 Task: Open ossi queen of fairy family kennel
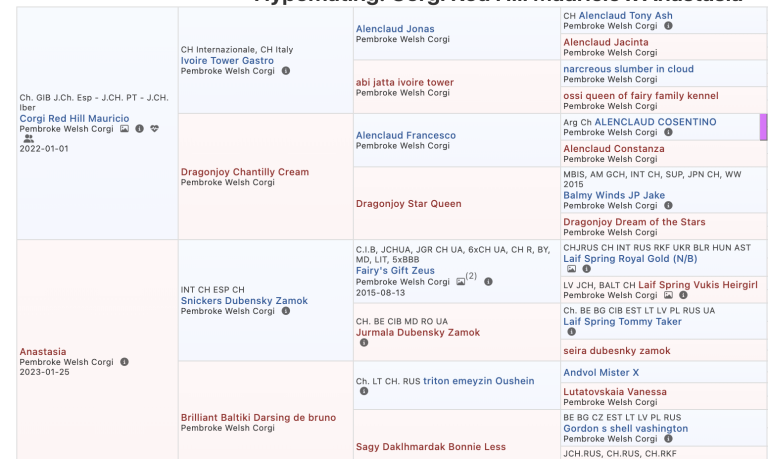pos(641,96)
